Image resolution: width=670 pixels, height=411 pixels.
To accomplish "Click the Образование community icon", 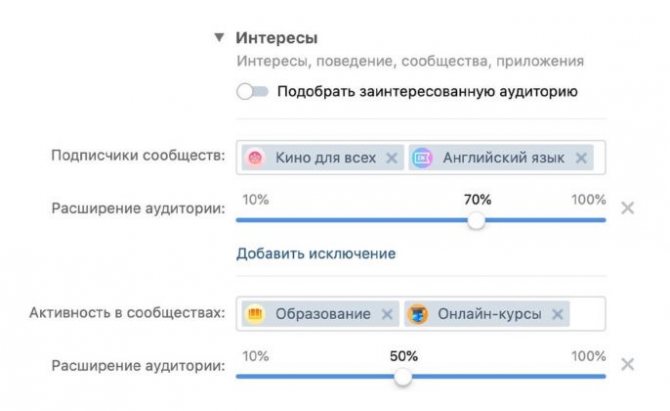I will point(255,314).
